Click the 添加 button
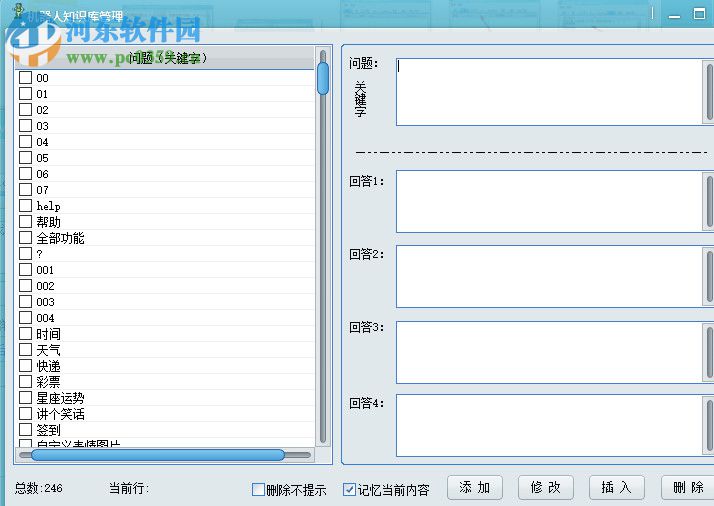Screen dimensions: 714x506 (474, 487)
